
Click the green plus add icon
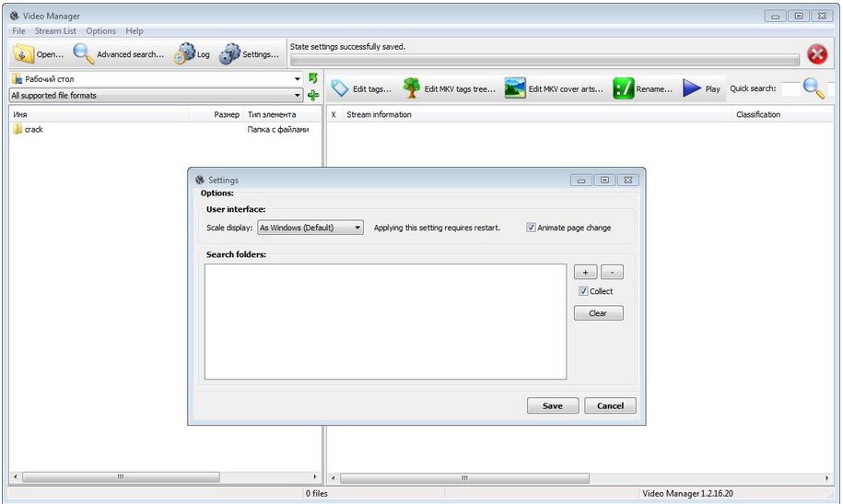pos(313,95)
